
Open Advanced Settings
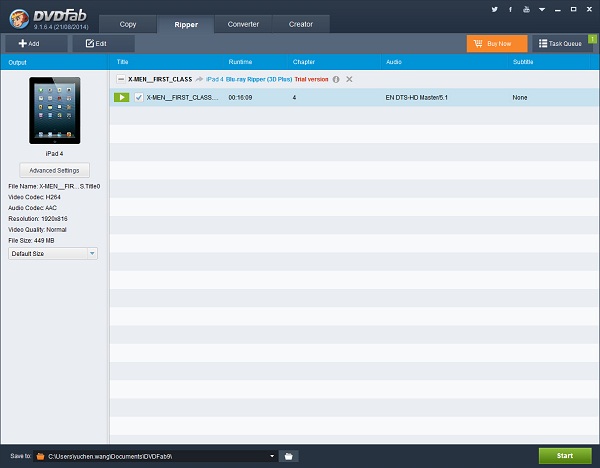click(55, 171)
